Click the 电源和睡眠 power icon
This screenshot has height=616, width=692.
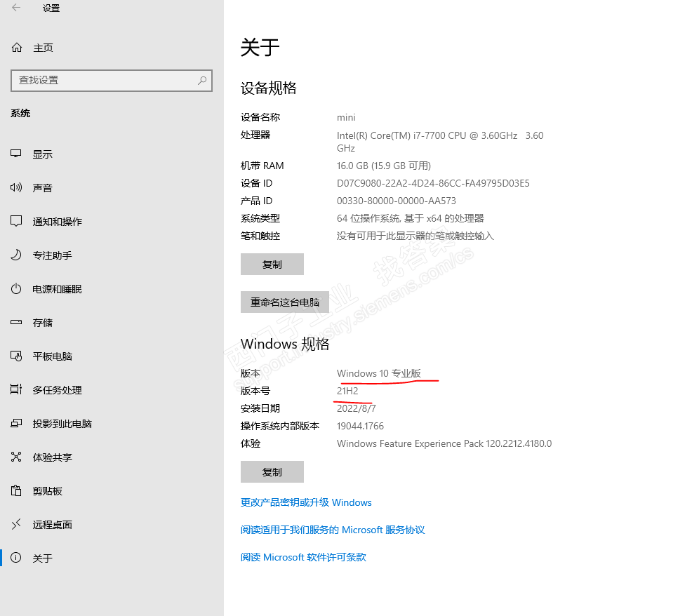[16, 288]
